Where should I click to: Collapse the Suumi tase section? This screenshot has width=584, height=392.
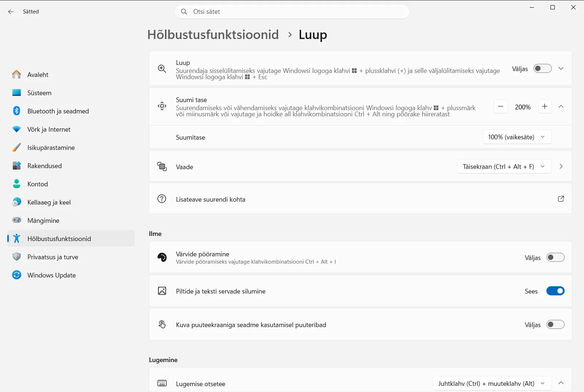pyautogui.click(x=561, y=106)
